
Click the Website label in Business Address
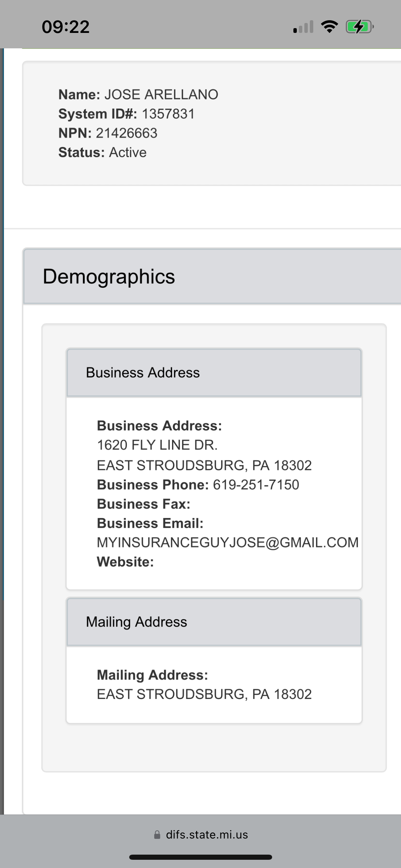(125, 562)
